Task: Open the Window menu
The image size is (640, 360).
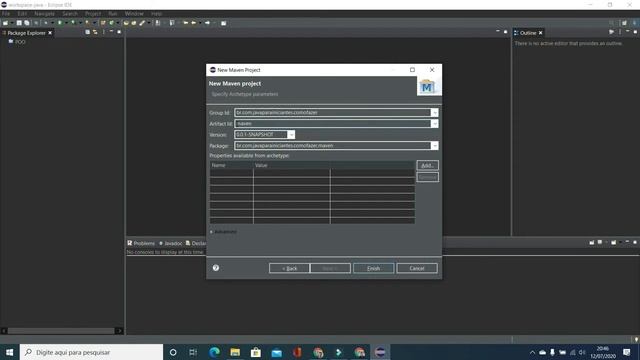Action: point(134,13)
